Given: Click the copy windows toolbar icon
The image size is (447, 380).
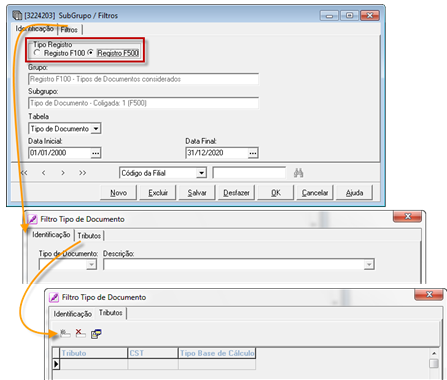Looking at the screenshot, I should pos(96,334).
